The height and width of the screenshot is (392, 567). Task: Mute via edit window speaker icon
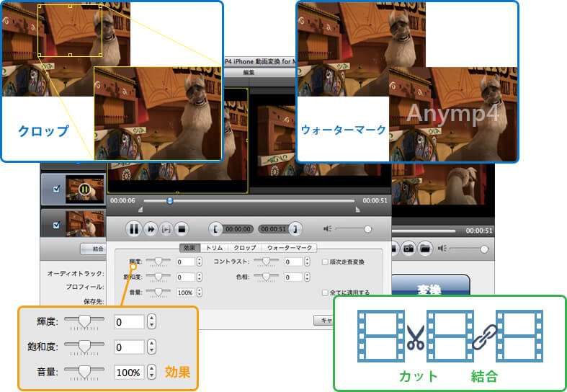point(328,229)
